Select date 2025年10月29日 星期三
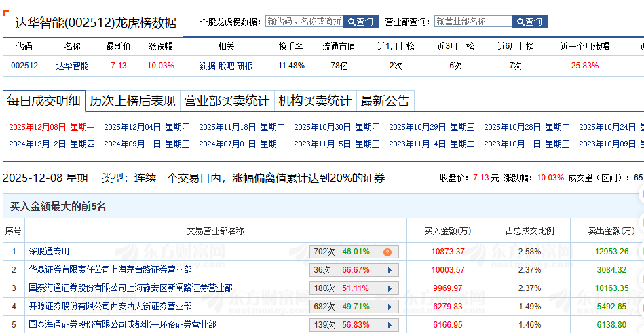The height and width of the screenshot is (333, 644). [432, 127]
